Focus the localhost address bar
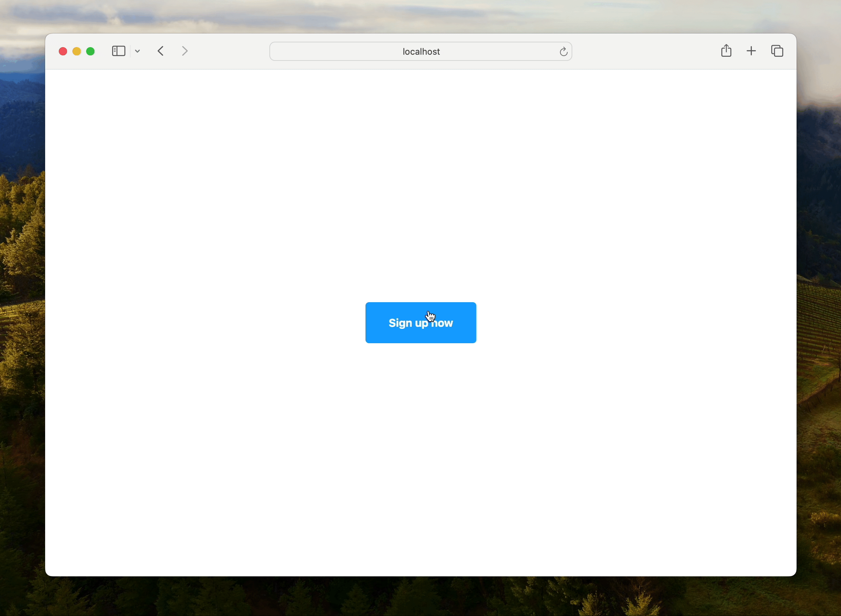 click(x=421, y=52)
